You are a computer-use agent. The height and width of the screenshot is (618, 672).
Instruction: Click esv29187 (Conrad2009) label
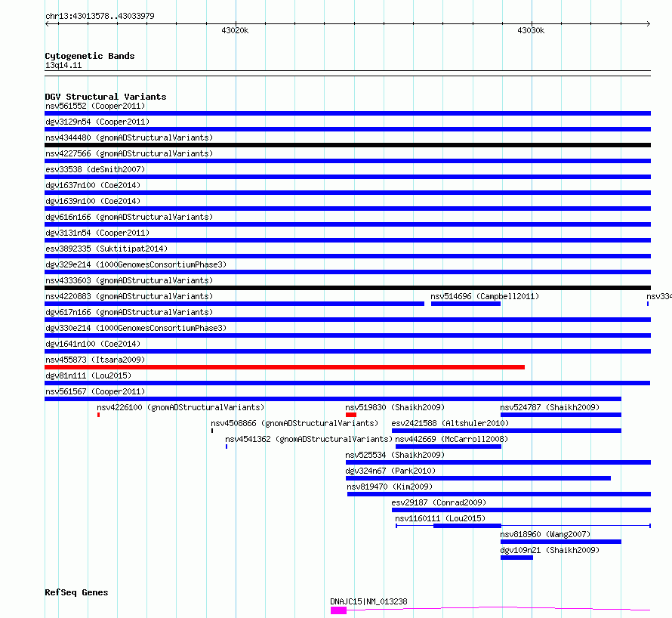pos(439,502)
